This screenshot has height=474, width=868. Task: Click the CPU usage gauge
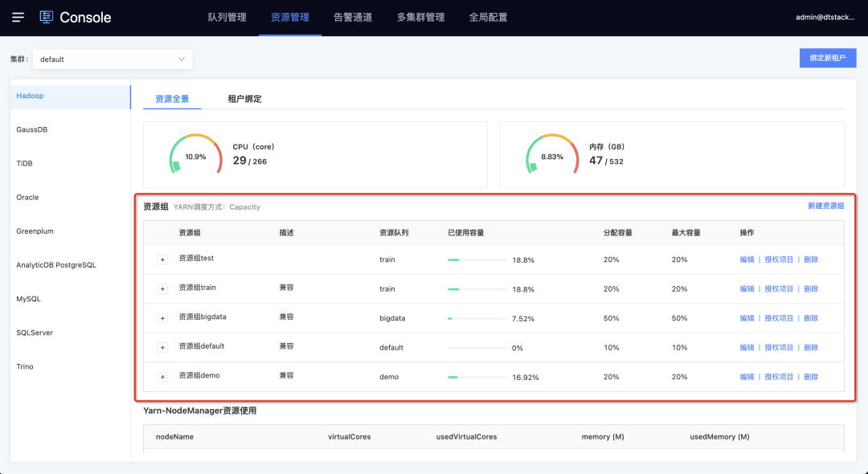point(195,155)
